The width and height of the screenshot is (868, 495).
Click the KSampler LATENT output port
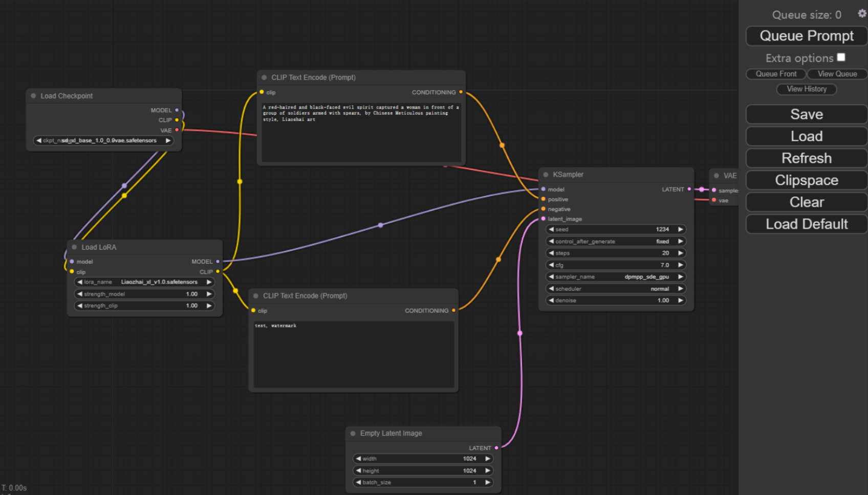(x=689, y=189)
